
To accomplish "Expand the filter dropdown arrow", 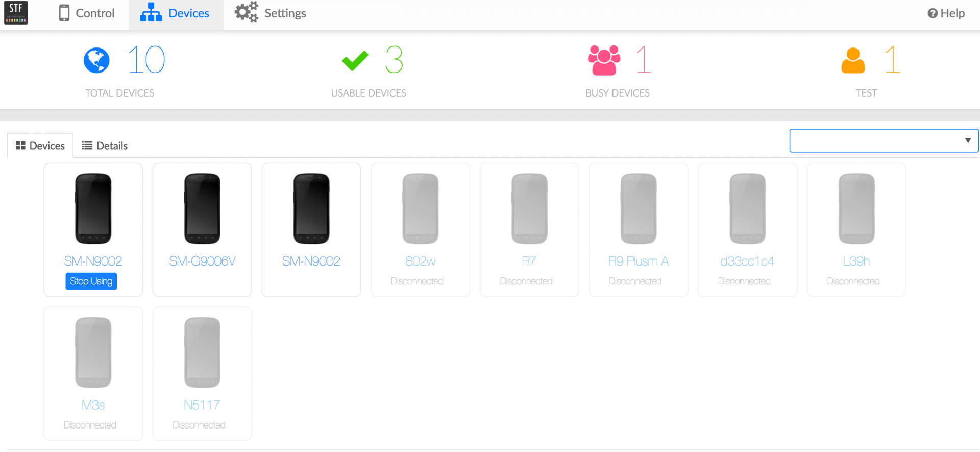I will click(x=968, y=140).
